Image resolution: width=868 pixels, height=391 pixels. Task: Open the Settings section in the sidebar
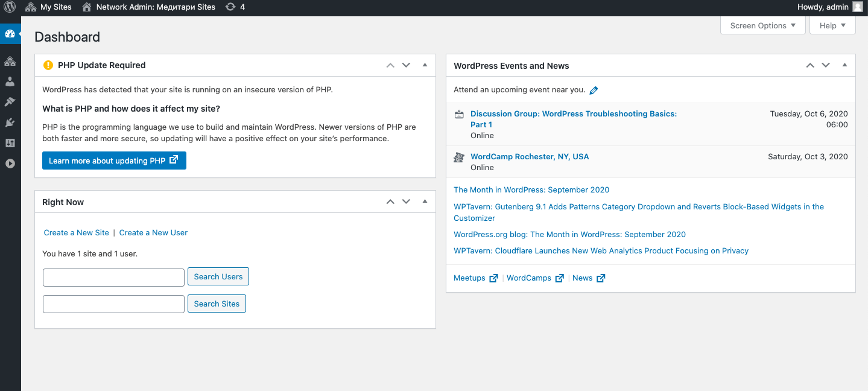click(x=10, y=143)
